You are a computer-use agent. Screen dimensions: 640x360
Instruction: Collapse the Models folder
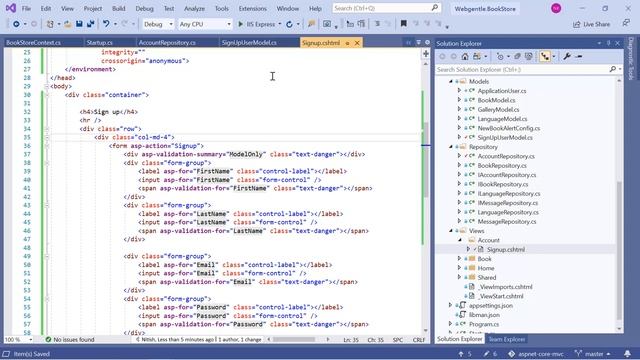(451, 81)
